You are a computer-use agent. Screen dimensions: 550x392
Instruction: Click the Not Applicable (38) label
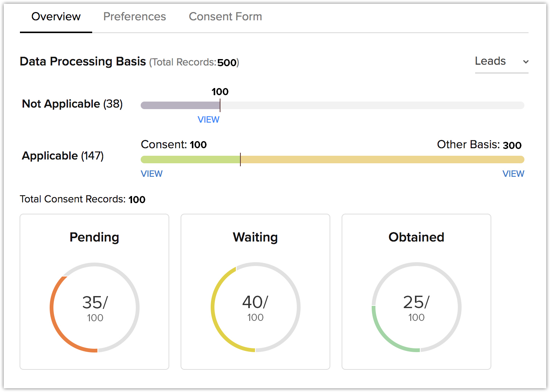(72, 104)
